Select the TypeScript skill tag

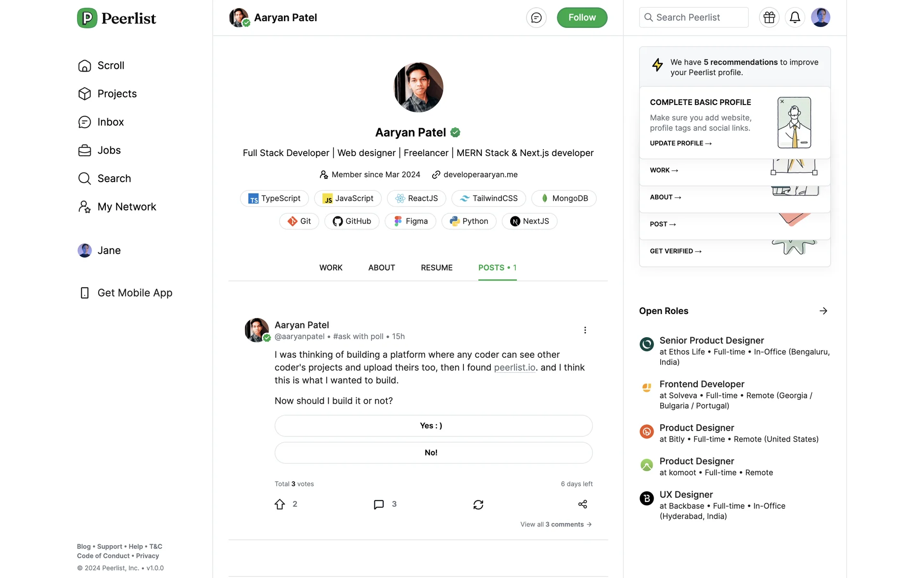click(274, 198)
